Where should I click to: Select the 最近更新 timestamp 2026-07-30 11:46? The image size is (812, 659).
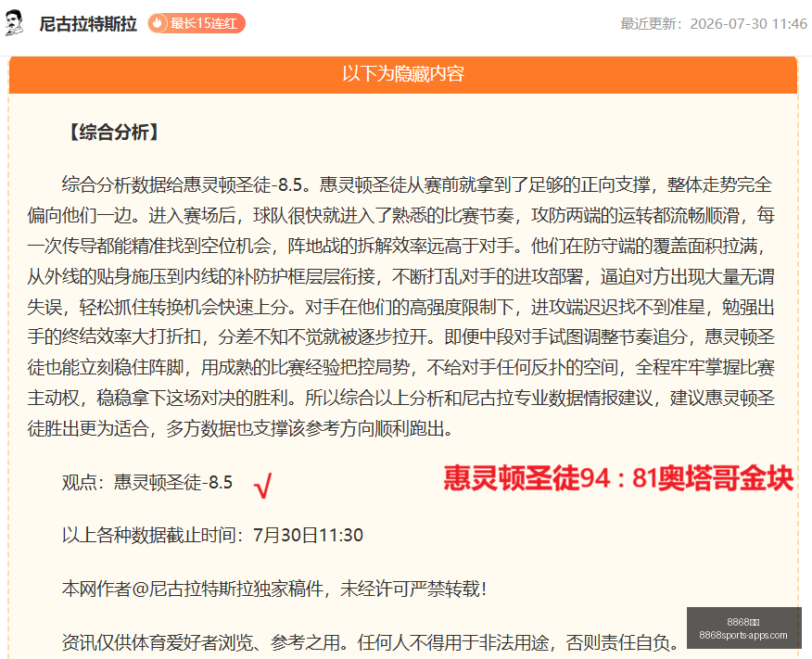[x=714, y=24]
